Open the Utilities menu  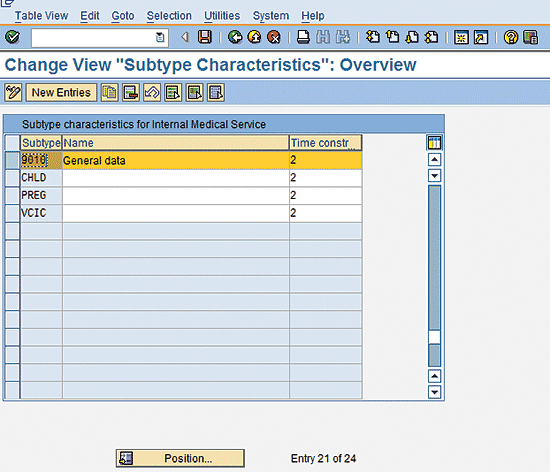click(x=222, y=16)
